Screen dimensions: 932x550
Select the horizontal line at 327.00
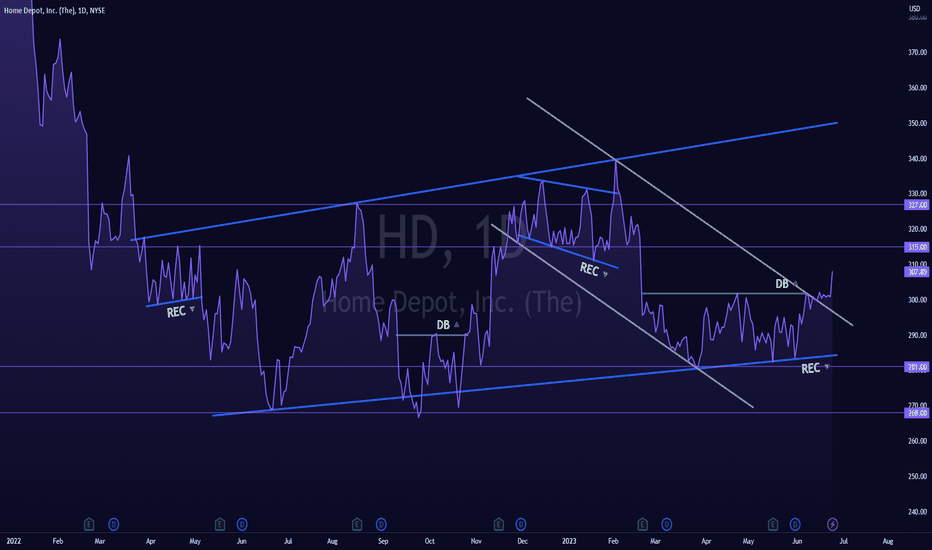452,205
